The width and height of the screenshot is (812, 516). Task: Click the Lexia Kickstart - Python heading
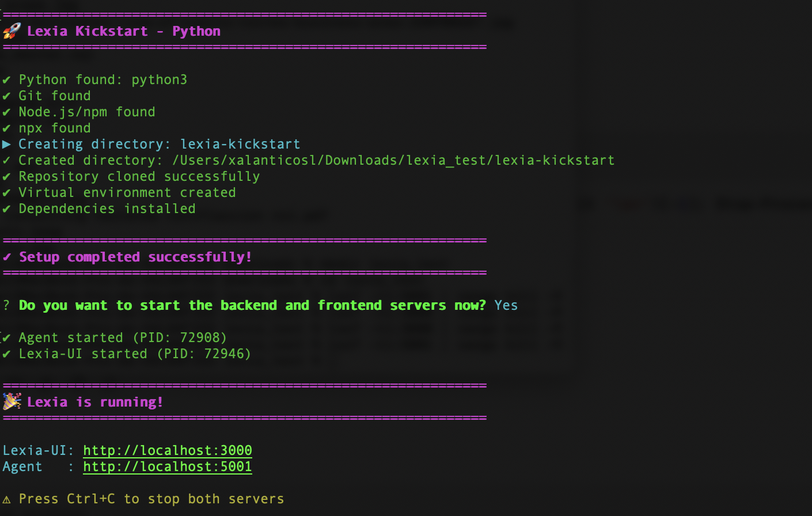pyautogui.click(x=123, y=31)
